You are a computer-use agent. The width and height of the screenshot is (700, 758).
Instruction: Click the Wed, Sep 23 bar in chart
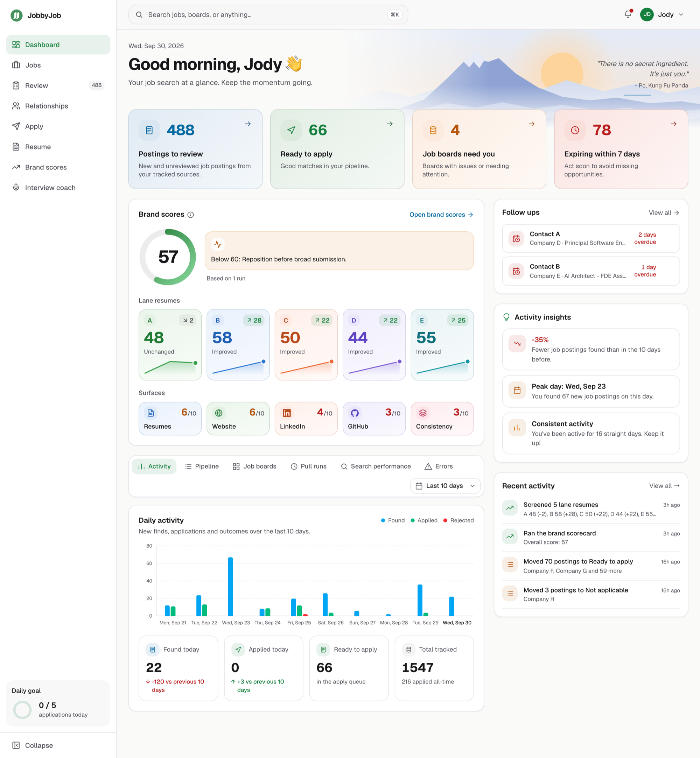click(230, 587)
